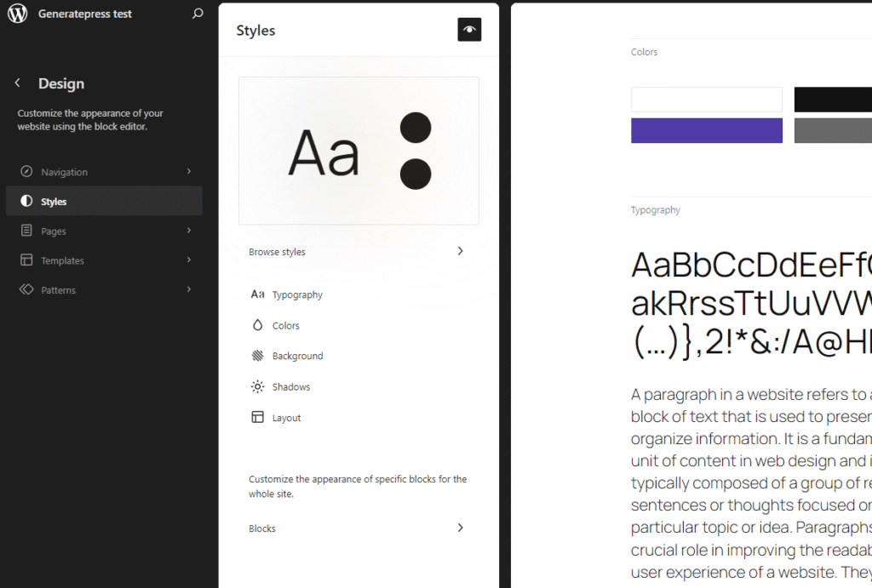Select the purple color swatch

coord(706,130)
